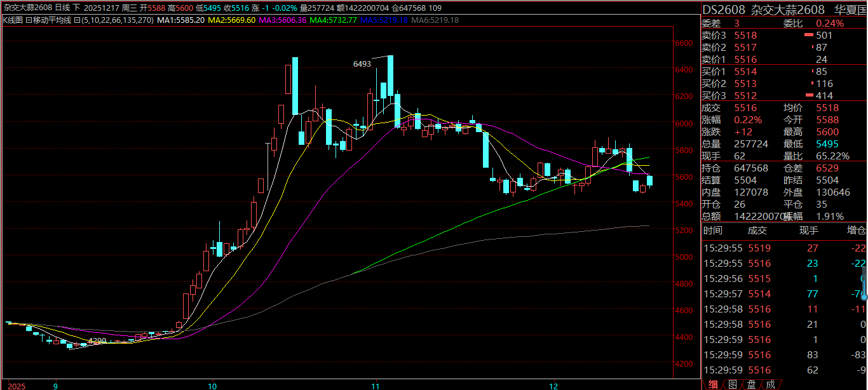This screenshot has width=868, height=390.
Task: Select the 盘 tab at bottom
Action: 752,384
